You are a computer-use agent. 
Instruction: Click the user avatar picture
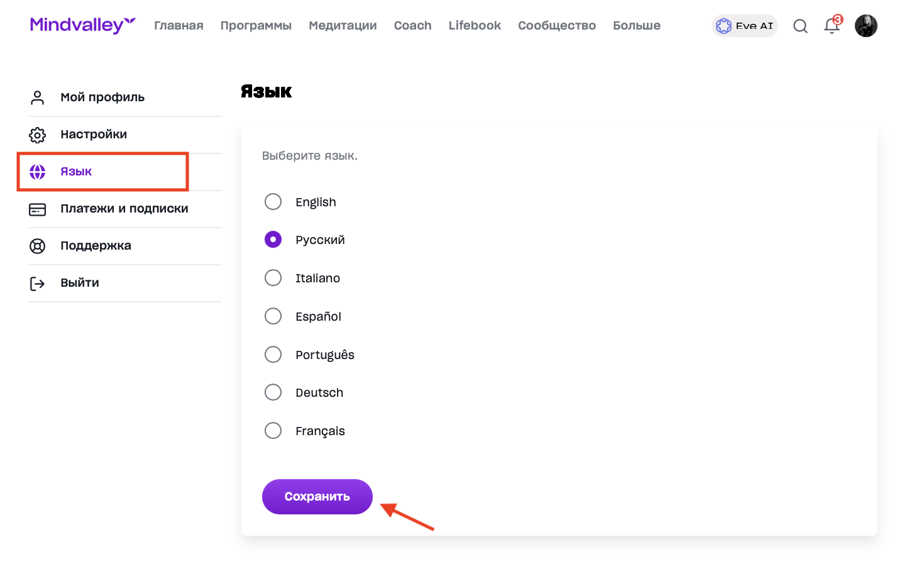tap(866, 26)
